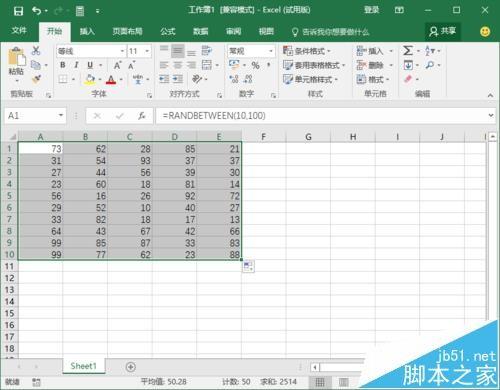
Task: Click the Decrease Indent icon
Action: (164, 79)
